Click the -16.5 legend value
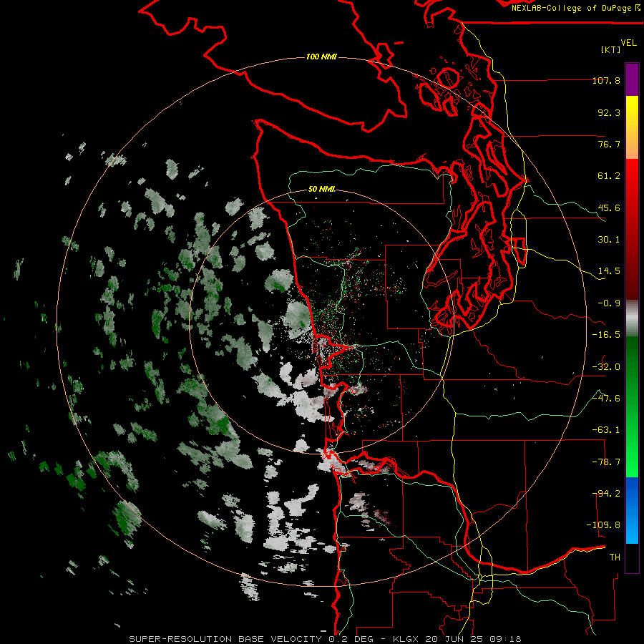The image size is (644, 644). tap(607, 335)
